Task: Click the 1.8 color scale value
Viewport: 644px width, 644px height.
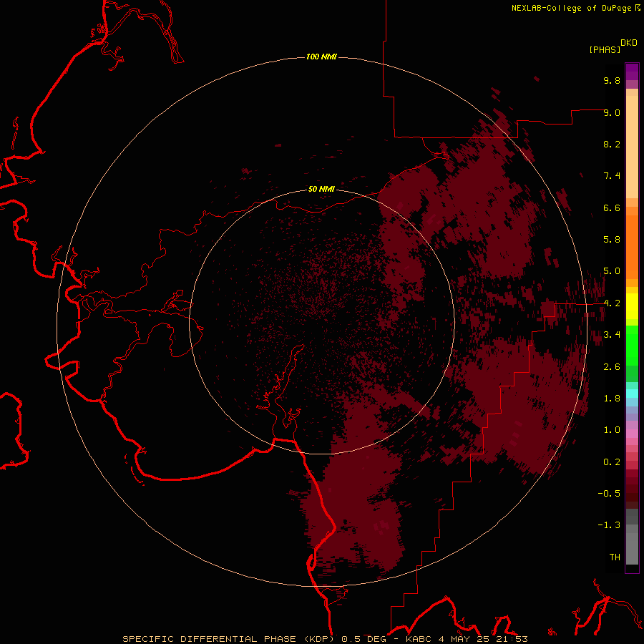Action: [612, 399]
